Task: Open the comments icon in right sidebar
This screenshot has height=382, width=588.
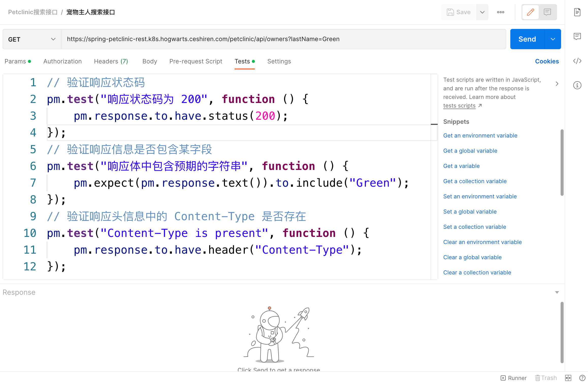Action: 577,37
